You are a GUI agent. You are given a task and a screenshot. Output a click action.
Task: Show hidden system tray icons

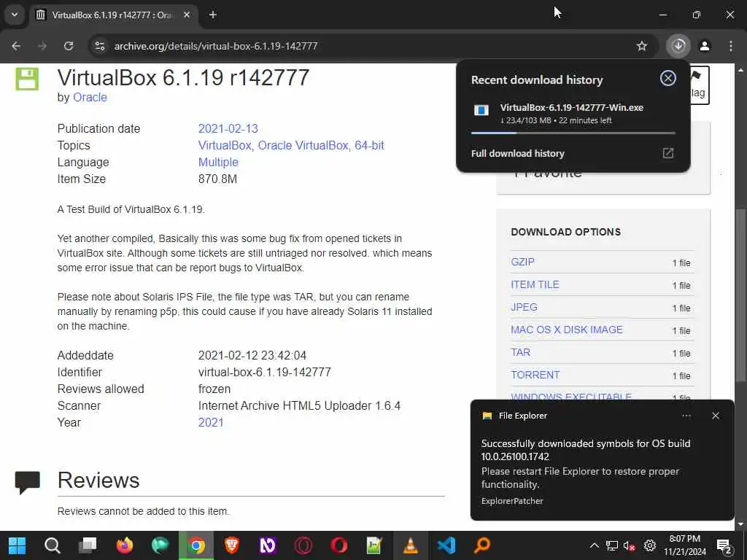coord(594,545)
